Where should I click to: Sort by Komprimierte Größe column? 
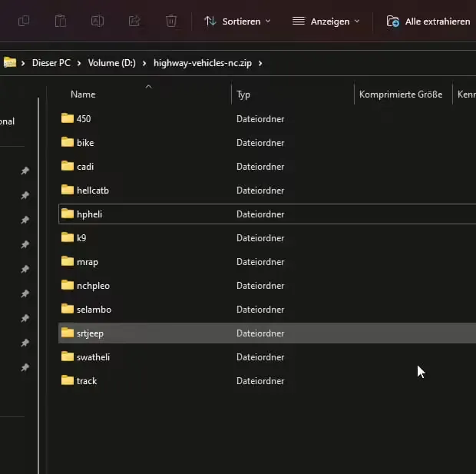401,94
